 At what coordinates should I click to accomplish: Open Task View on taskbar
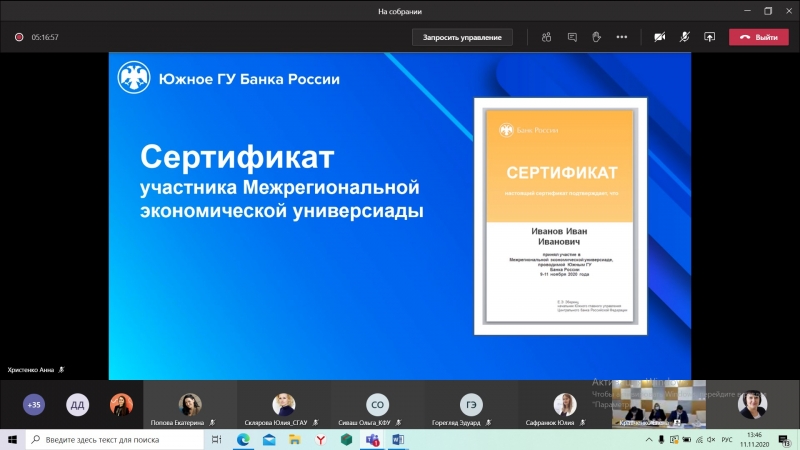click(216, 439)
